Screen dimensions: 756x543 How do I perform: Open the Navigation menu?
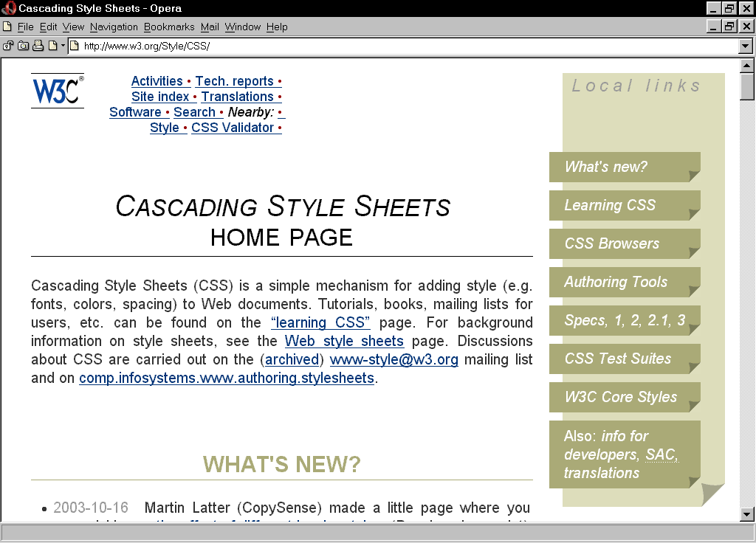click(x=114, y=27)
